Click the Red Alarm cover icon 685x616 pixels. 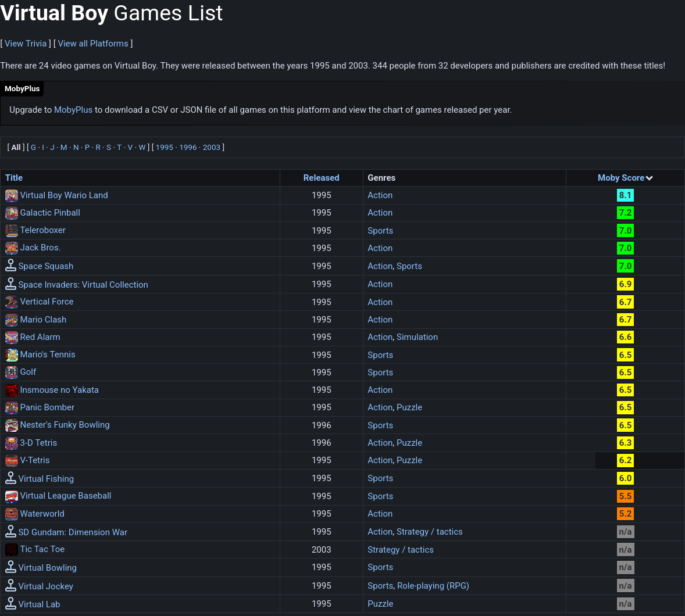(x=12, y=337)
